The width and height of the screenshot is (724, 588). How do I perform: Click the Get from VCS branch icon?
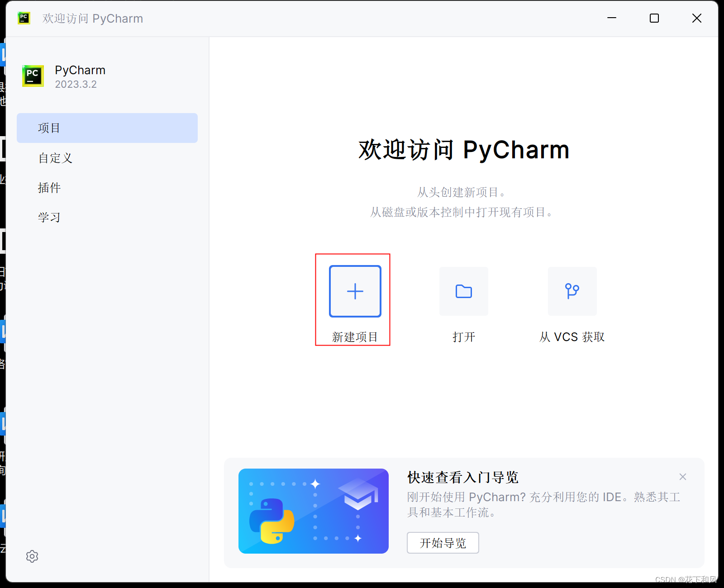click(x=572, y=291)
